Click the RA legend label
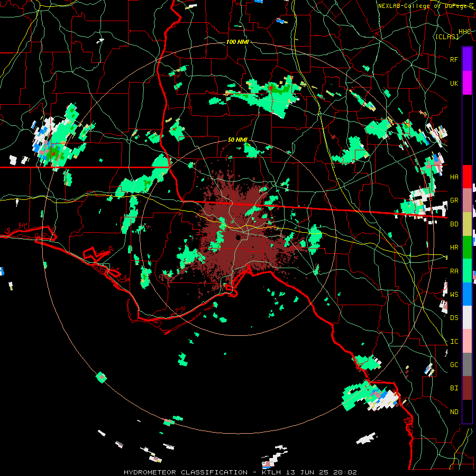The height and width of the screenshot is (476, 476). click(x=454, y=271)
